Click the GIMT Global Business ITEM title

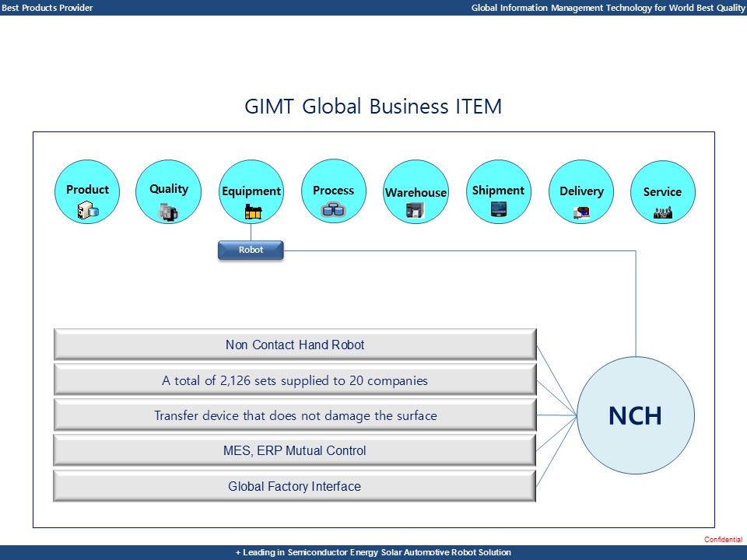click(x=373, y=107)
